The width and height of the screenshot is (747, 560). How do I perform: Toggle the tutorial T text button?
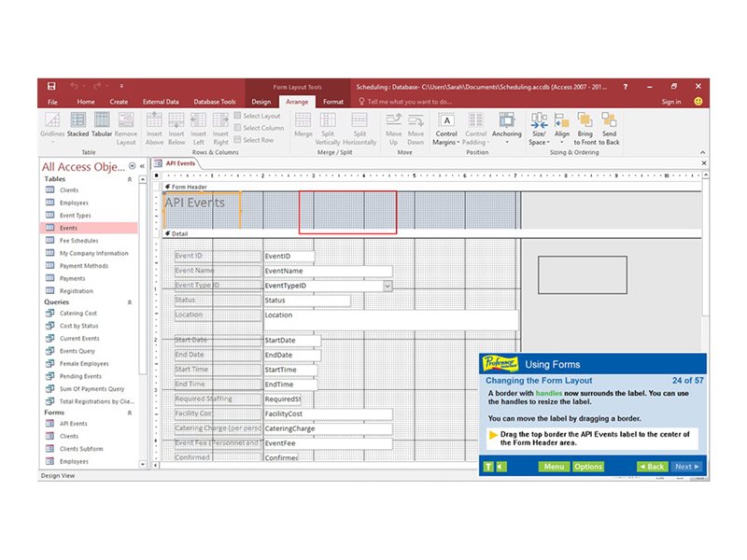(487, 467)
